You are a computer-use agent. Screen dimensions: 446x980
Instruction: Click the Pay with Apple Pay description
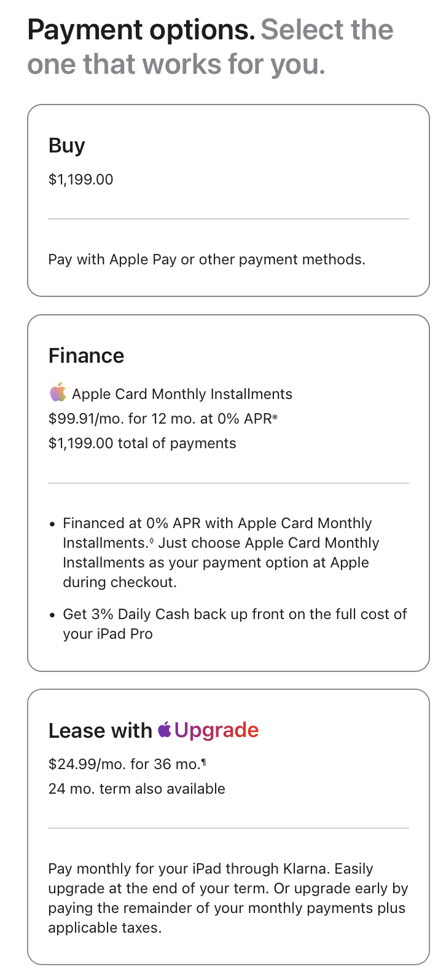tap(206, 259)
